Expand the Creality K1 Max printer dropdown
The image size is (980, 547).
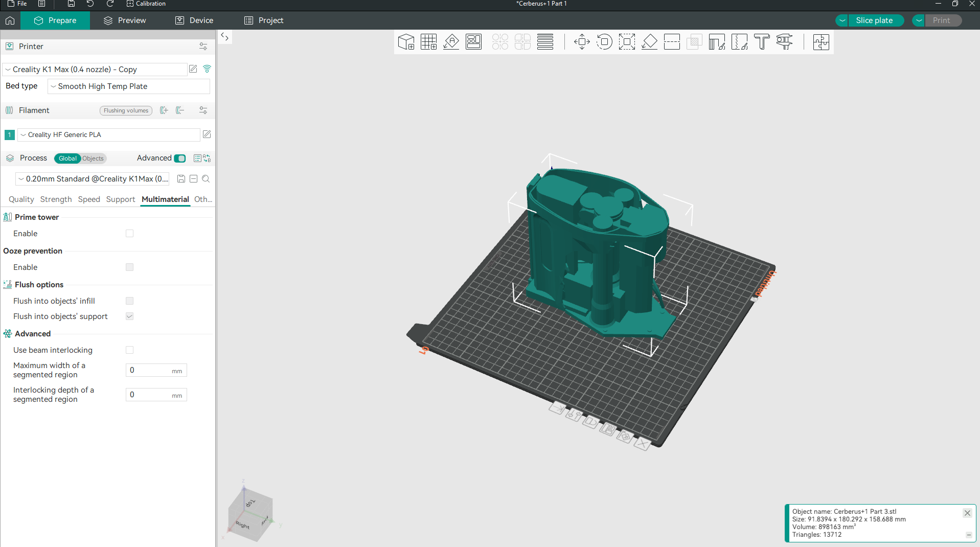[95, 70]
